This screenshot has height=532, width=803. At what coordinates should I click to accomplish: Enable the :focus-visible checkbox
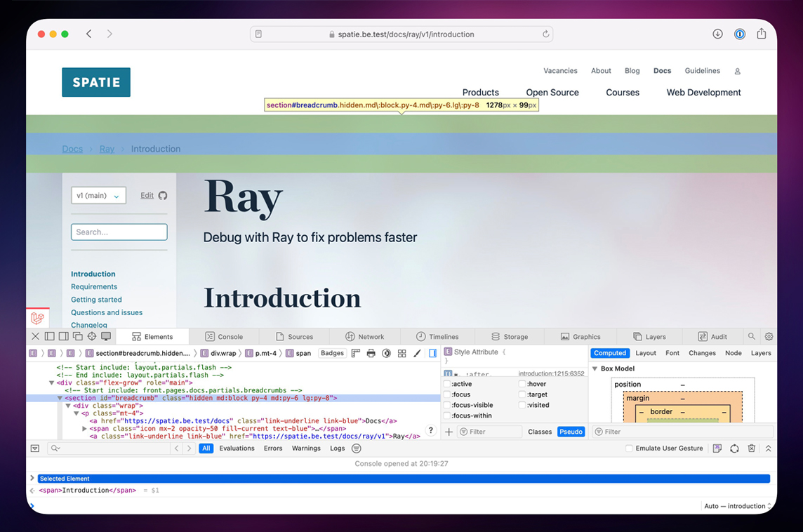[x=447, y=405]
